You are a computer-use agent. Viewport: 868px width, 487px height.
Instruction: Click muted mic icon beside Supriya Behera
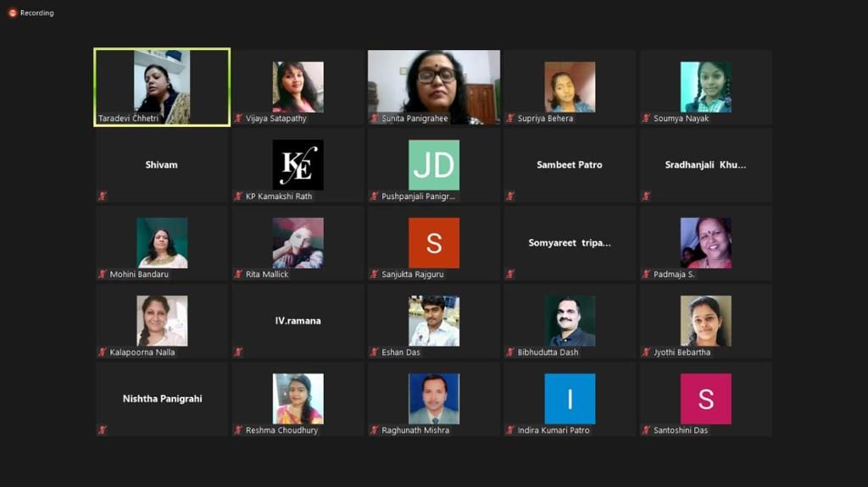pos(510,119)
